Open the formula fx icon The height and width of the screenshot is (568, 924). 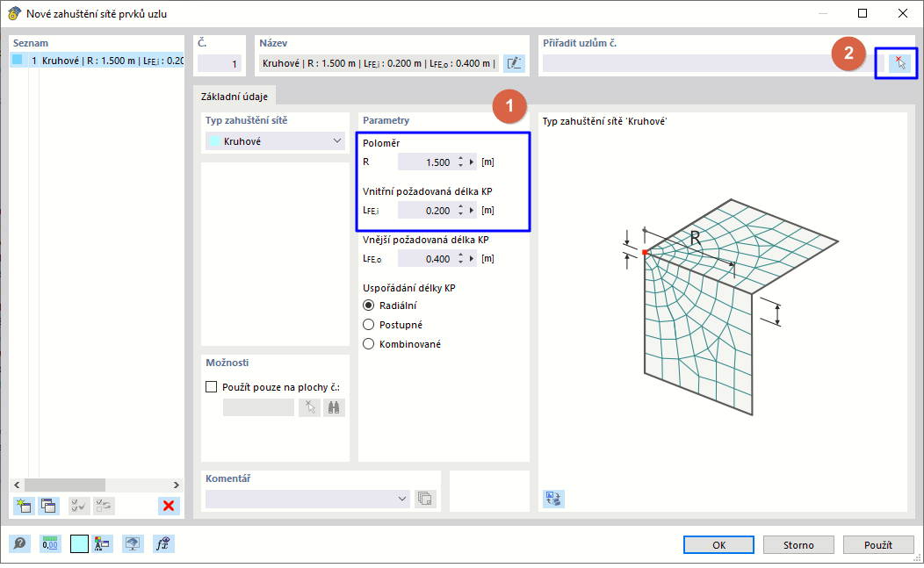tap(163, 543)
